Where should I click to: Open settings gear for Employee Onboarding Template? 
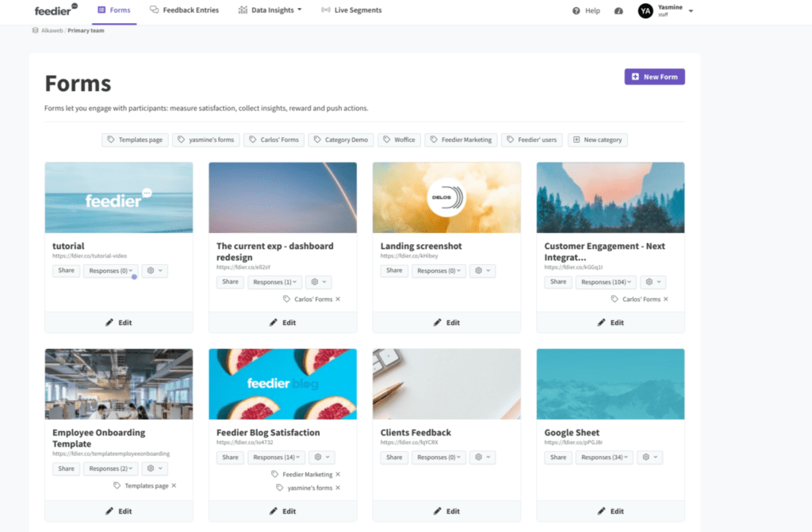(x=155, y=469)
